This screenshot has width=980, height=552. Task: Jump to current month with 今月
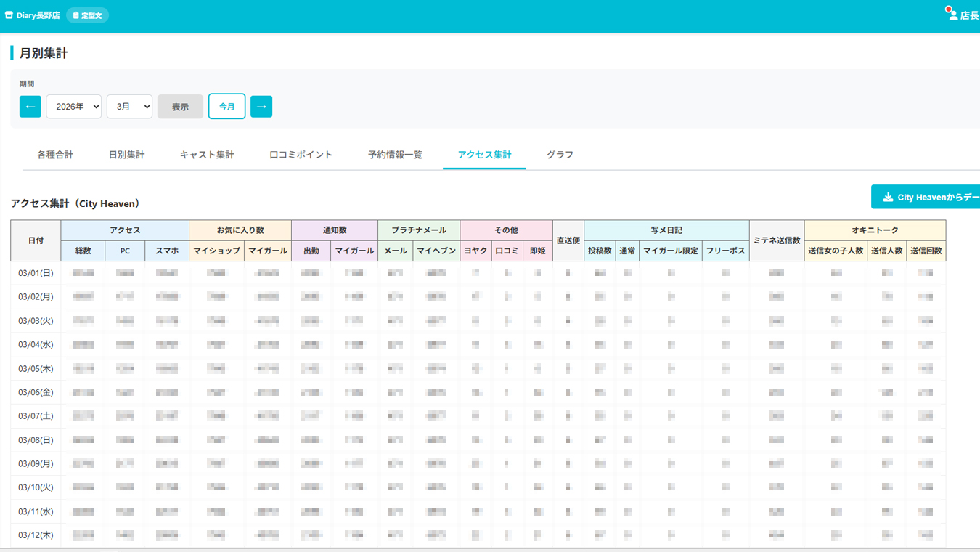pyautogui.click(x=226, y=107)
